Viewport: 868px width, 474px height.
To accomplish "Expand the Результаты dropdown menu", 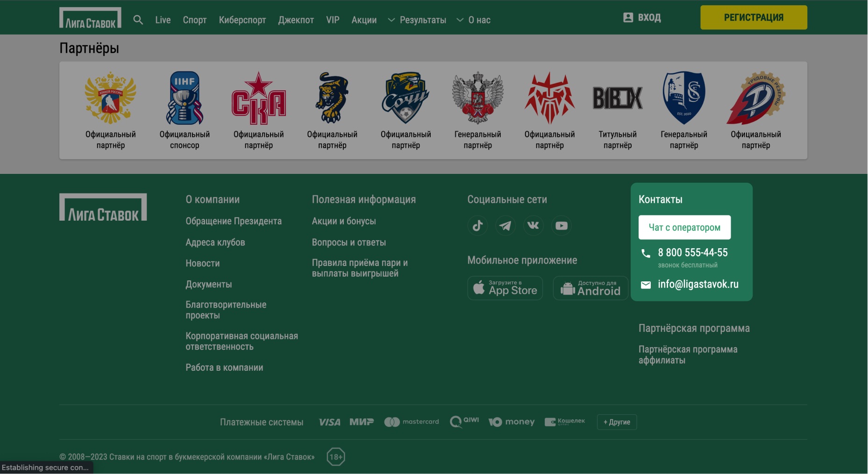I will pyautogui.click(x=417, y=20).
